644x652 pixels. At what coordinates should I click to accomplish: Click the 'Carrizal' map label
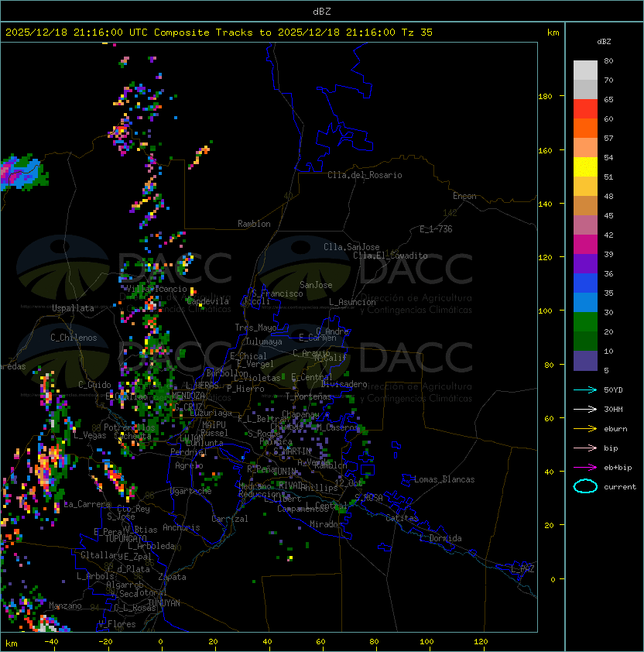coord(230,519)
